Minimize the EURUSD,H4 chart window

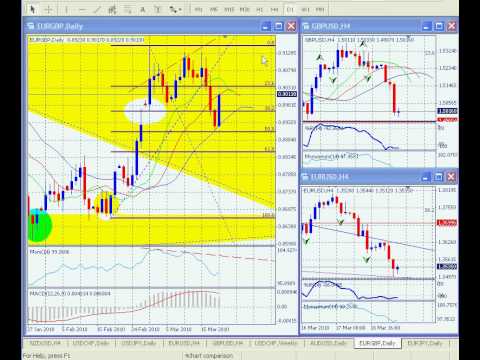[425, 177]
